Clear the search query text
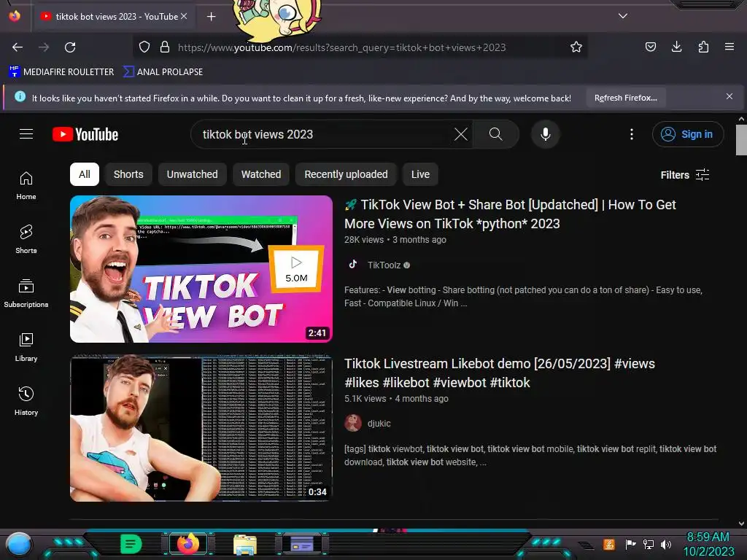This screenshot has width=747, height=560. [x=461, y=134]
